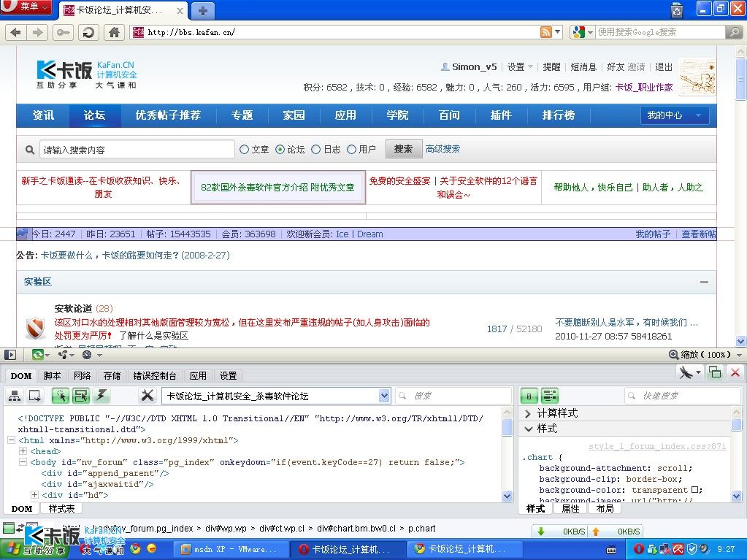Image resolution: width=747 pixels, height=560 pixels.
Task: Toggle highlight selected element button
Action: click(x=81, y=395)
